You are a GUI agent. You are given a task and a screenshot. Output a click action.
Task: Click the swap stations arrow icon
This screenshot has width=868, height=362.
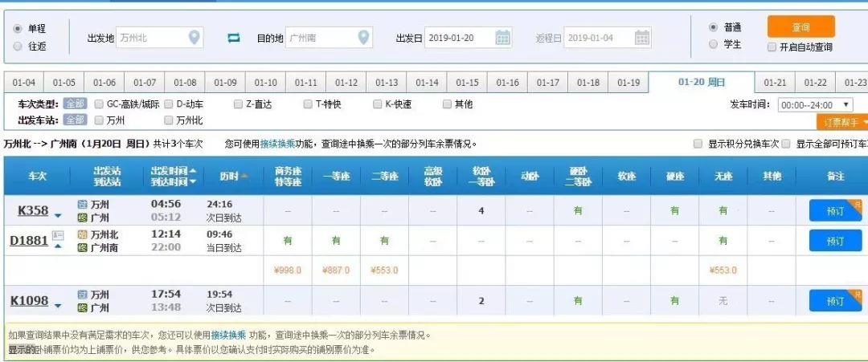click(x=234, y=38)
